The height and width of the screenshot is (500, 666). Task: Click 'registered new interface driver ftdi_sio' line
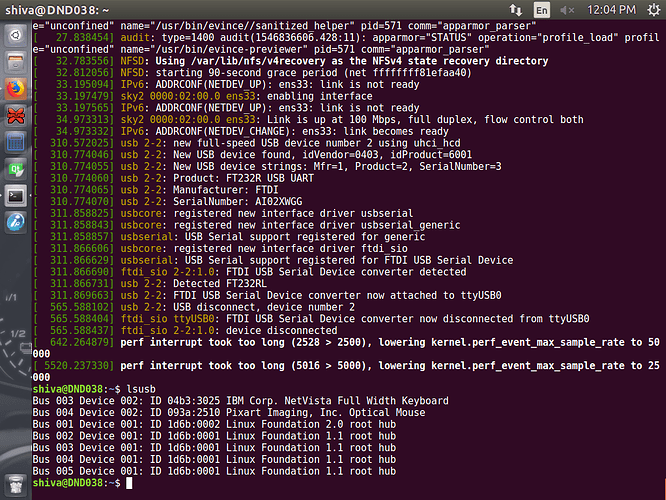click(220, 249)
